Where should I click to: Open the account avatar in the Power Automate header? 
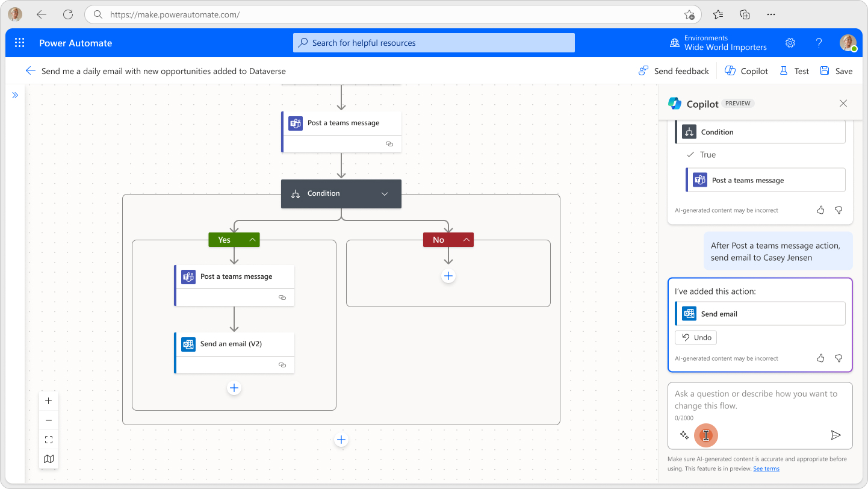tap(848, 43)
